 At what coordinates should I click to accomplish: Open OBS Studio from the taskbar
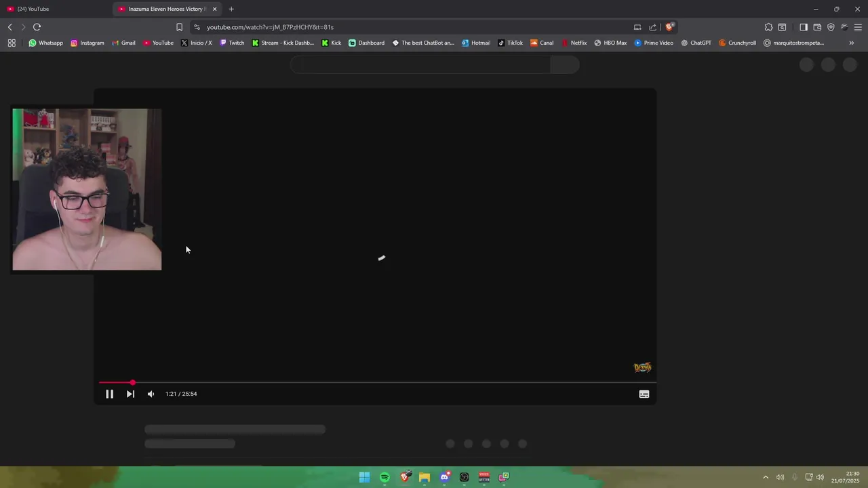click(464, 477)
